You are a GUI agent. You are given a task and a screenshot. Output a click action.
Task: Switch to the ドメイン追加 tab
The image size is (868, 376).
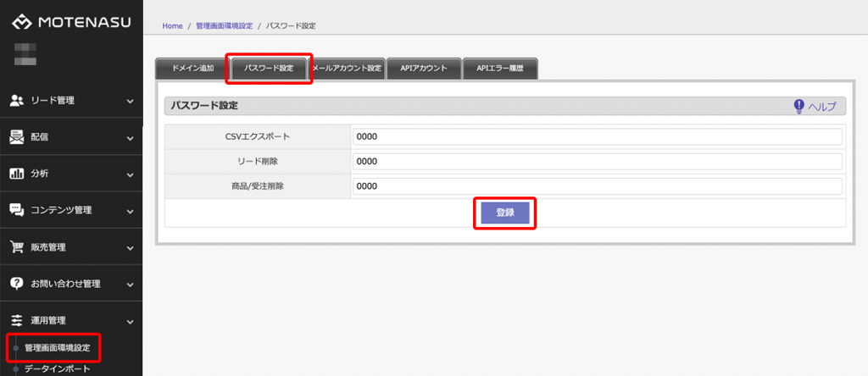coord(192,69)
